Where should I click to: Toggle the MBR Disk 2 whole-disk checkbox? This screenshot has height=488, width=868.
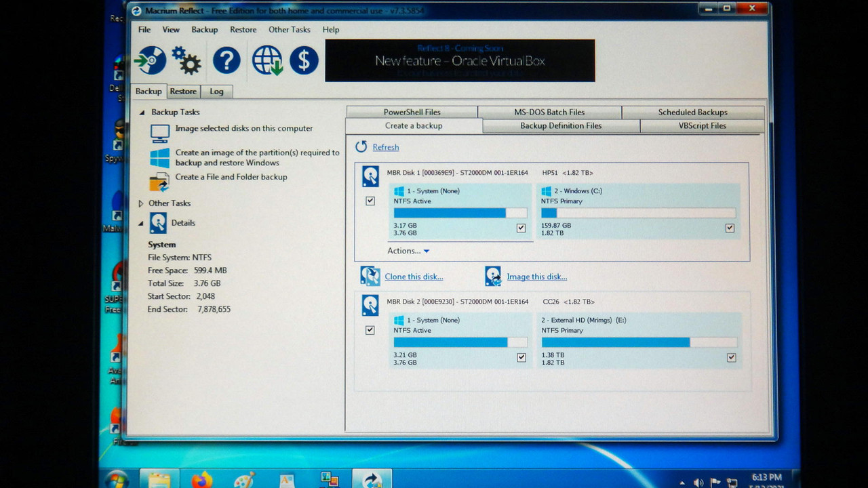coord(370,330)
